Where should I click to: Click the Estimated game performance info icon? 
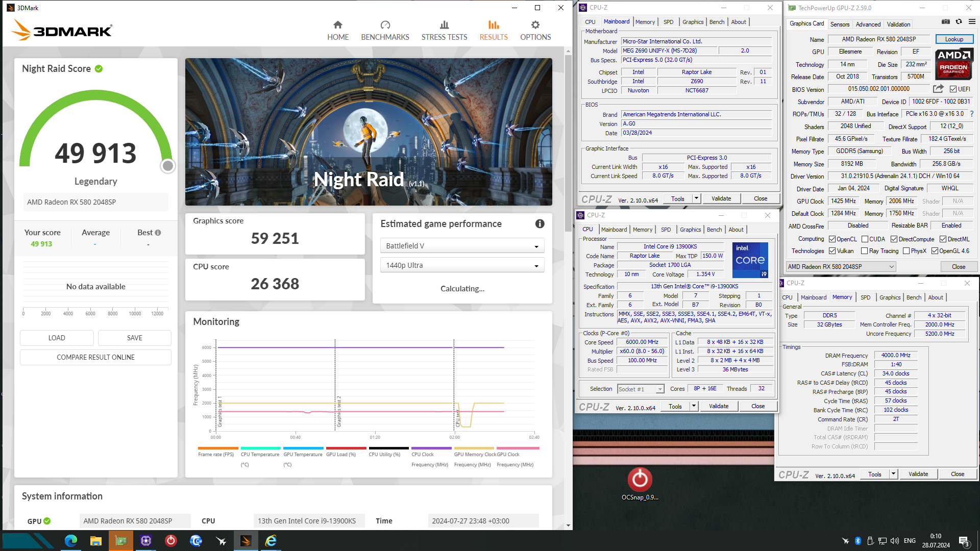pyautogui.click(x=540, y=224)
